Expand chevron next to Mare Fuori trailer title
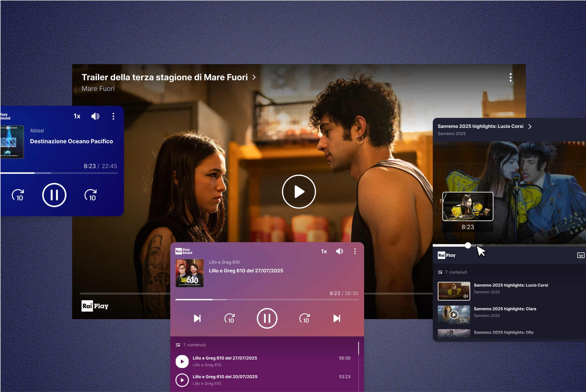Viewport: 586px width, 392px height. (x=254, y=77)
